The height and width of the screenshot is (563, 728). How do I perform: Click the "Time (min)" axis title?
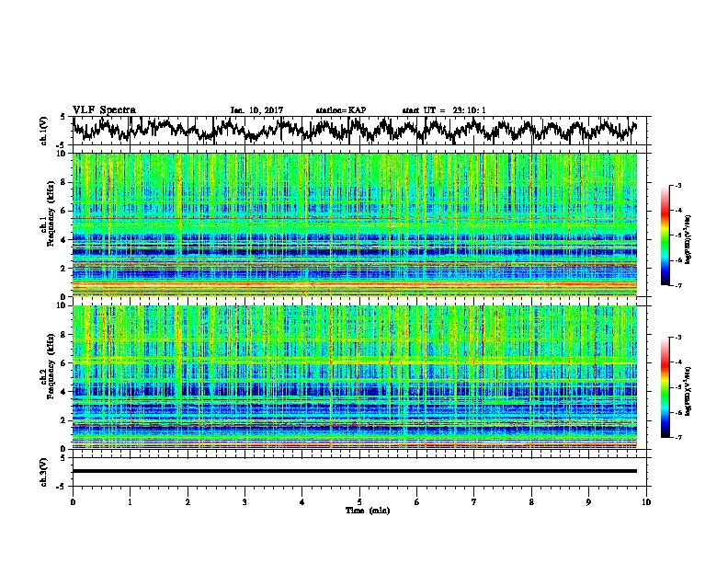coord(368,511)
